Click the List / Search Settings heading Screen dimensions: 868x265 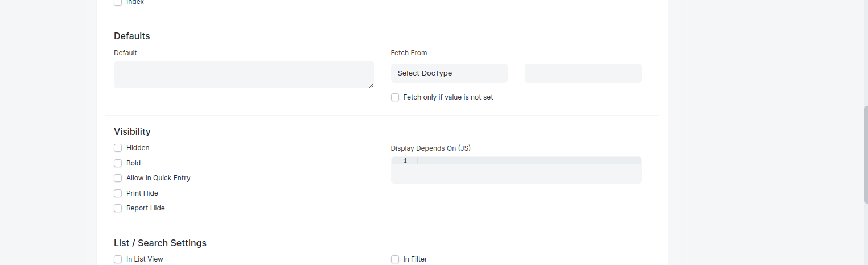click(160, 243)
